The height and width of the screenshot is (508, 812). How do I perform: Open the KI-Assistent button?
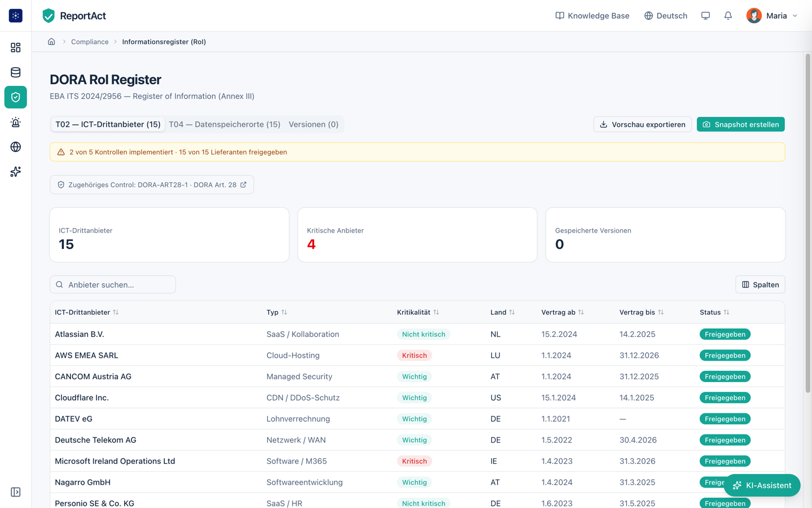pyautogui.click(x=762, y=485)
